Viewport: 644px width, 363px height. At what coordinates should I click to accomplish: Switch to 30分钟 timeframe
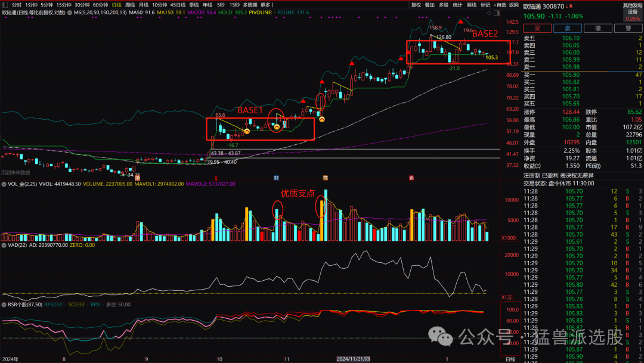click(82, 5)
